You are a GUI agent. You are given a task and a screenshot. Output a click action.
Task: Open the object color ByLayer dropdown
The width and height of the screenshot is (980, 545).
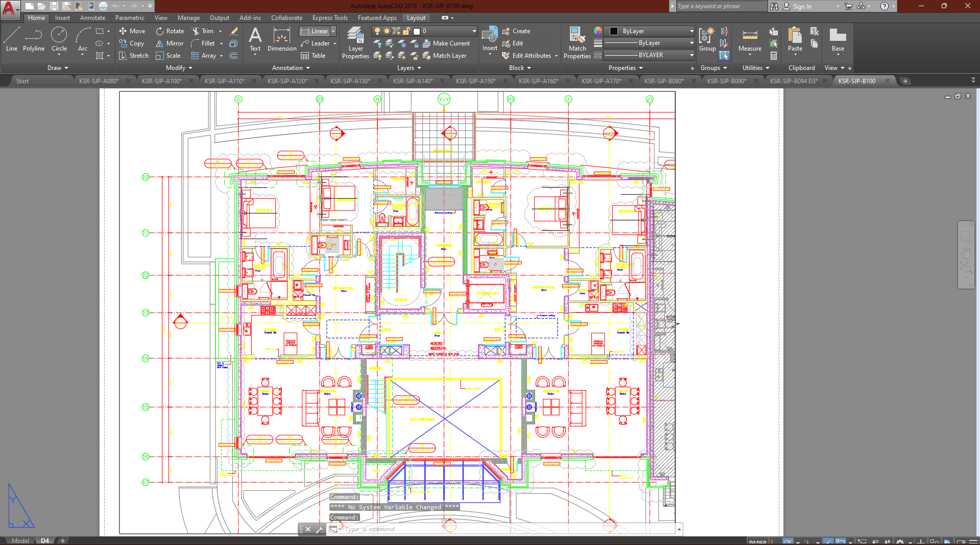coord(649,31)
